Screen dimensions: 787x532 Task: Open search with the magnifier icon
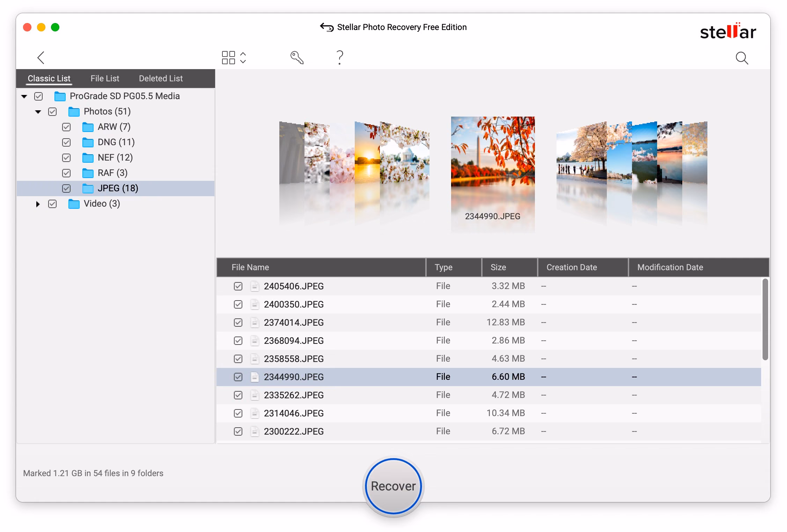[x=742, y=58]
